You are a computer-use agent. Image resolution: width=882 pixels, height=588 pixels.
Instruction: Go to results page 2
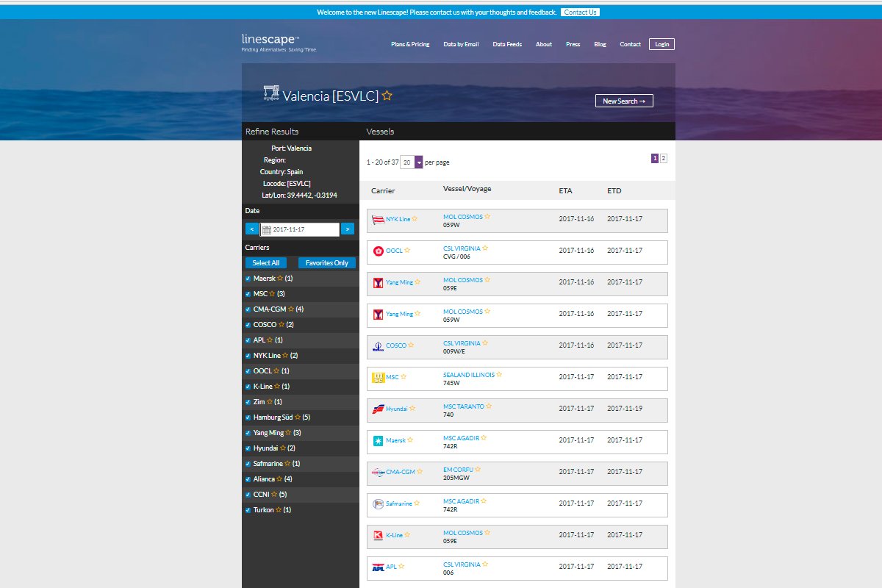[664, 158]
